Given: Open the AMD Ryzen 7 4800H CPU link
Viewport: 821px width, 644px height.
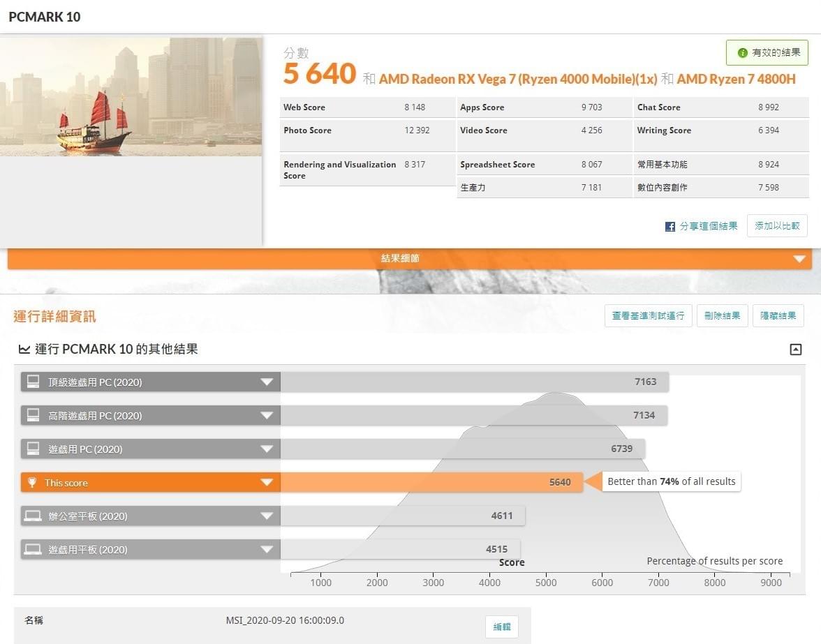Looking at the screenshot, I should [736, 79].
